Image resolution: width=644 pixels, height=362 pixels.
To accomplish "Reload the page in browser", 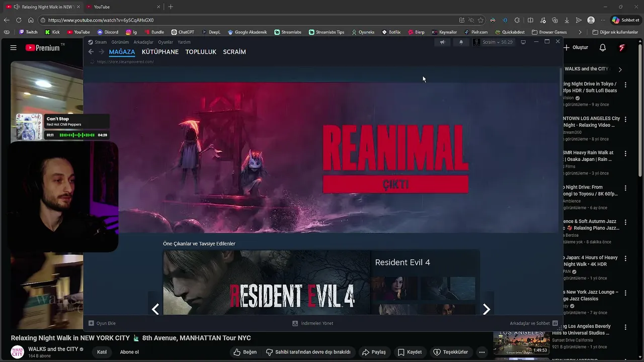I will tap(19, 20).
